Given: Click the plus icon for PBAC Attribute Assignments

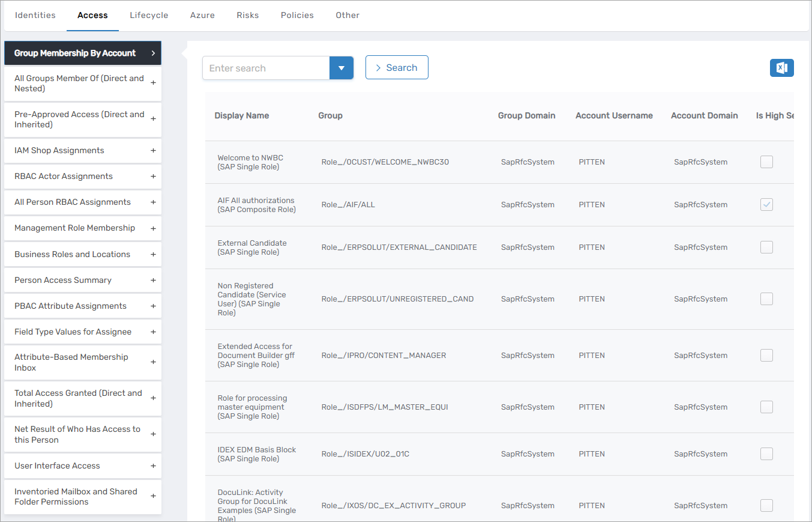Looking at the screenshot, I should coord(153,306).
